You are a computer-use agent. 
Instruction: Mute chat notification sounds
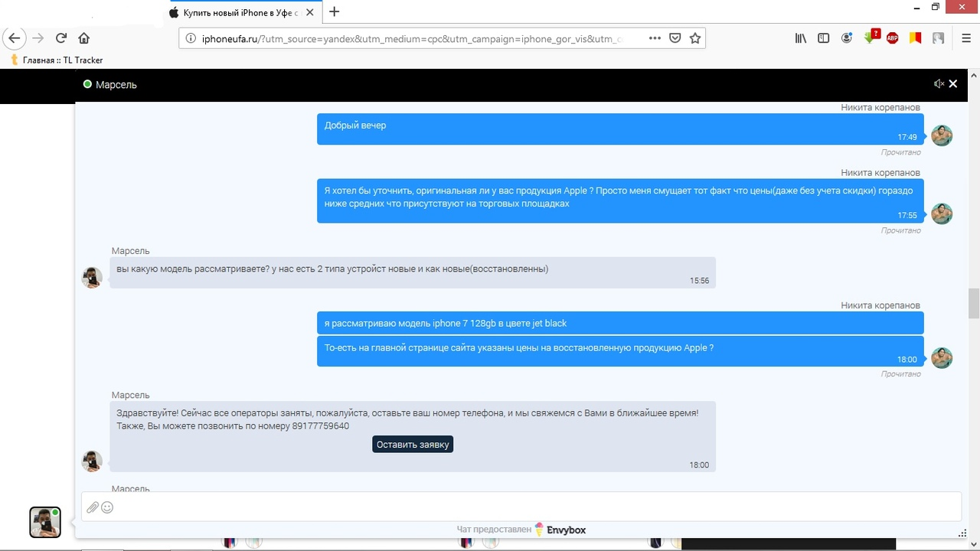pos(939,84)
